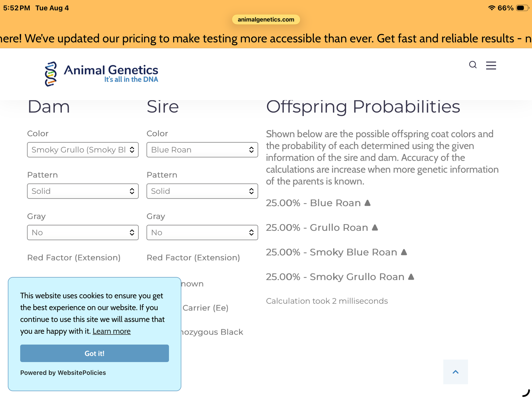Click triangle icon beside Blue Roan result
Image resolution: width=532 pixels, height=399 pixels.
[x=367, y=202]
